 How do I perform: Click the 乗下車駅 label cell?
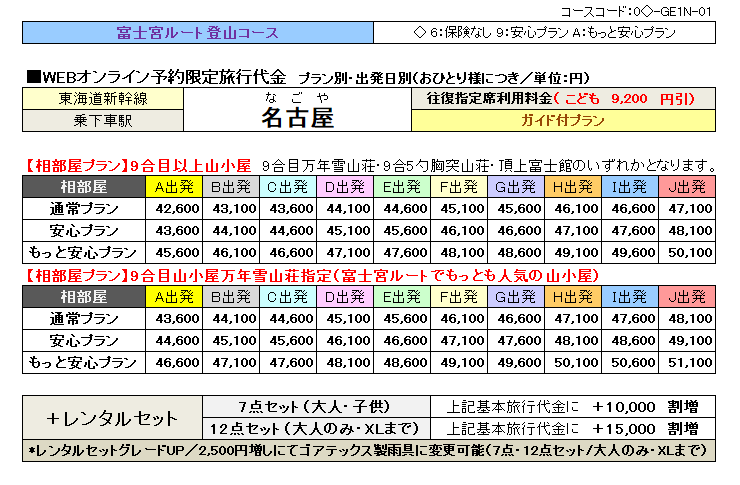coord(103,121)
